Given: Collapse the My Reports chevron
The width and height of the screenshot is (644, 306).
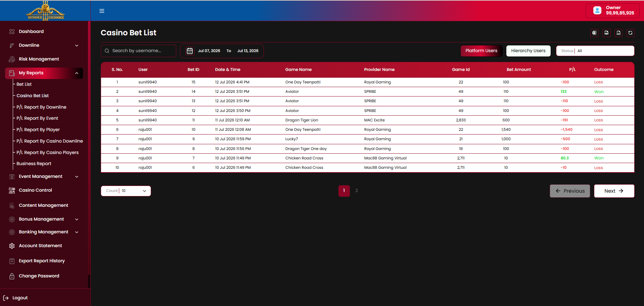Looking at the screenshot, I should [x=77, y=73].
